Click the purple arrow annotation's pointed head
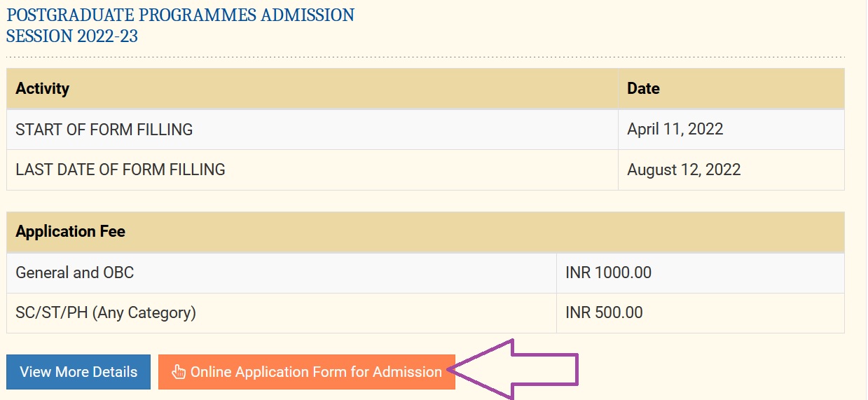The image size is (868, 400). [x=485, y=369]
